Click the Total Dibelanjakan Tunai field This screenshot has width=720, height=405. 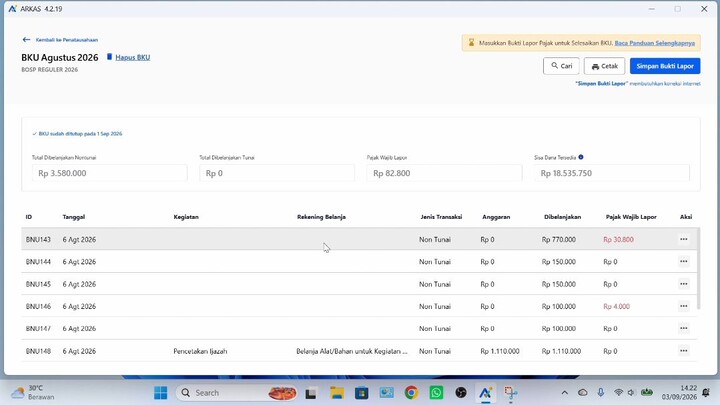[x=277, y=173]
